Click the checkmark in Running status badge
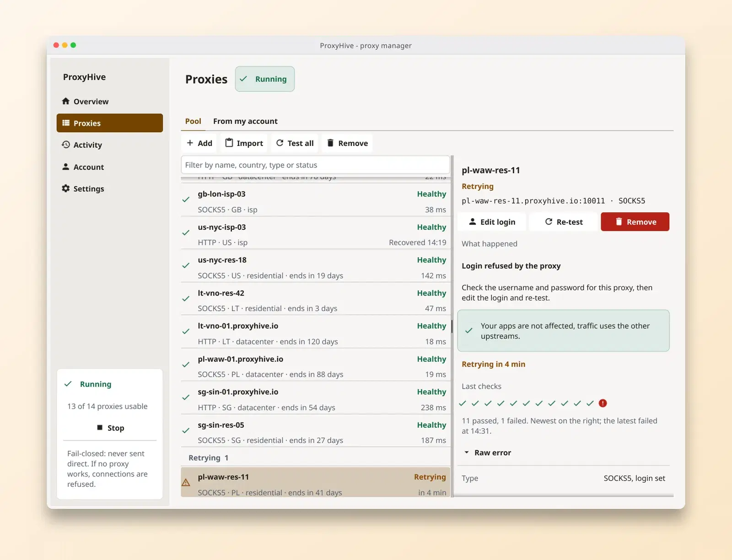 pyautogui.click(x=243, y=79)
